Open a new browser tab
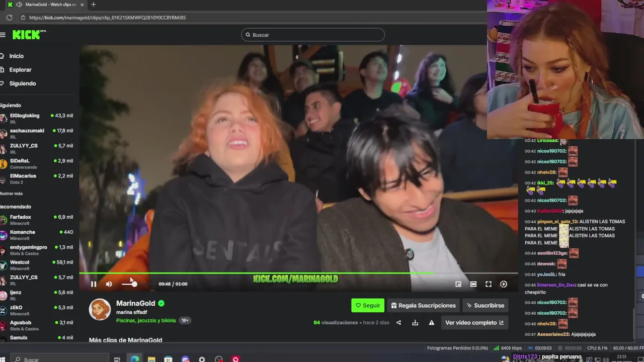This screenshot has height=362, width=644. pos(93,5)
